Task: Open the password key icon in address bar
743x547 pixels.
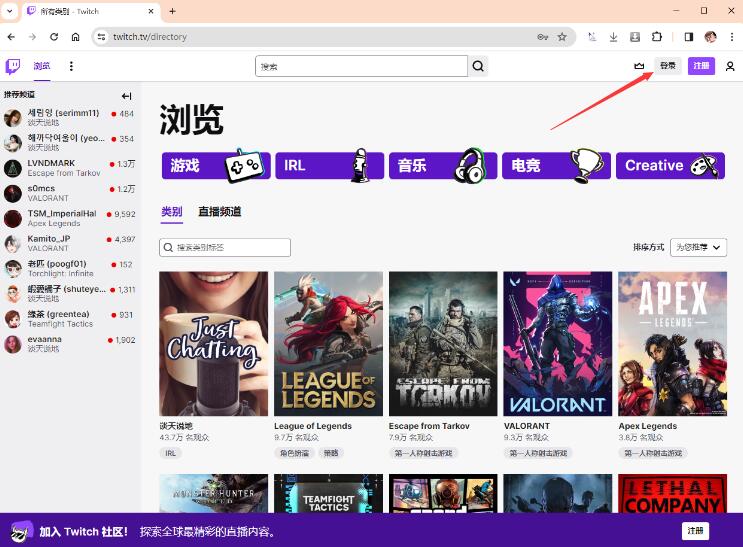Action: coord(543,36)
